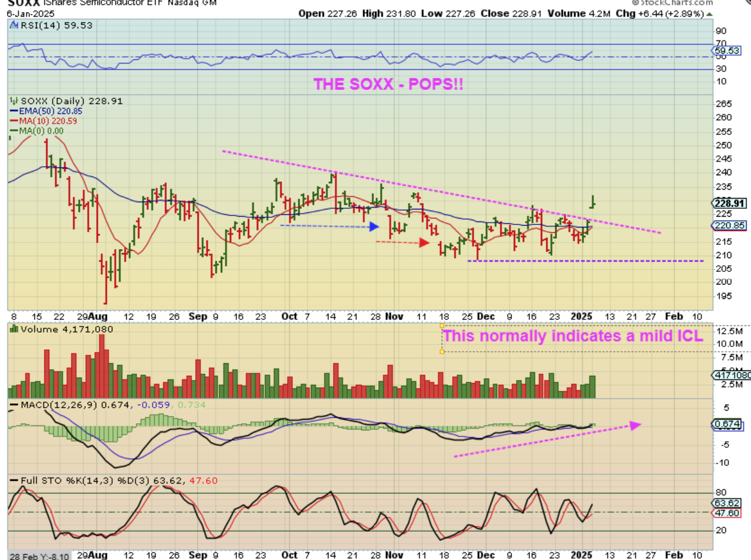
Task: Click the 47.60 stochastic %D tag
Action: click(731, 514)
